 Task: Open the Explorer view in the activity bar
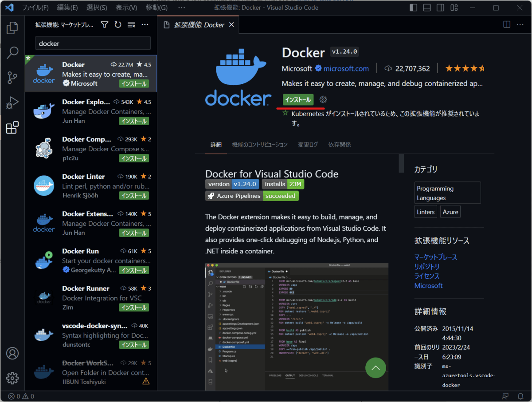click(12, 28)
